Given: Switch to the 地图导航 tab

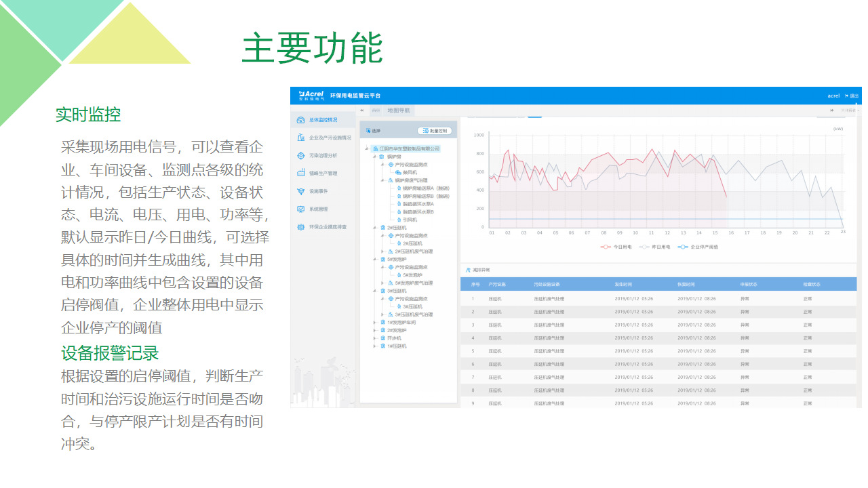Looking at the screenshot, I should click(398, 110).
